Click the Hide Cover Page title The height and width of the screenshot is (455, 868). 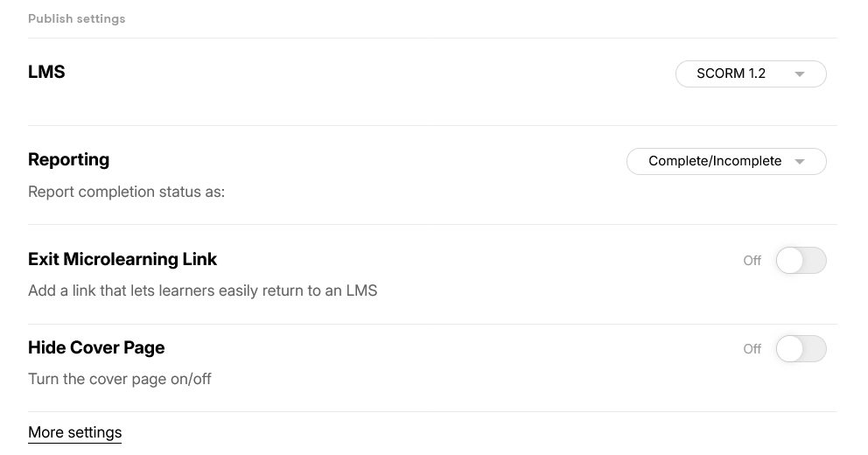click(96, 347)
